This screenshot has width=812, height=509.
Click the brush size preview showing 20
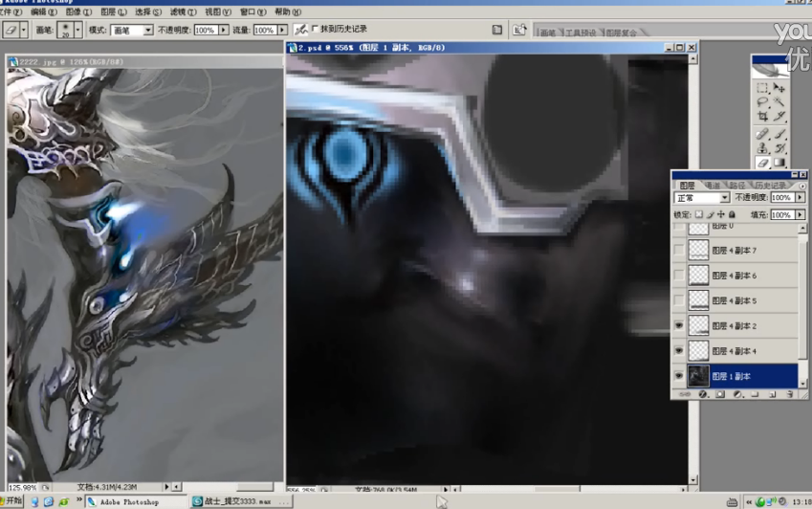65,30
